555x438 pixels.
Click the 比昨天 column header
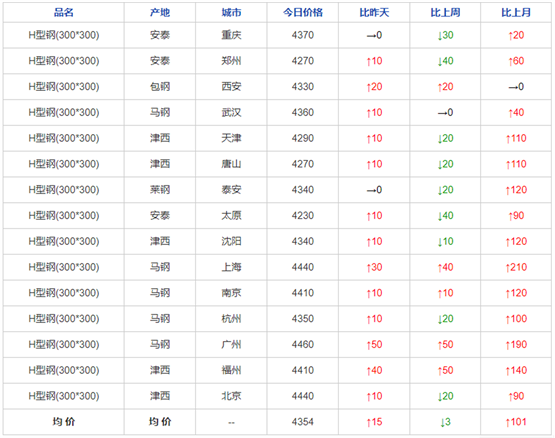click(x=374, y=13)
